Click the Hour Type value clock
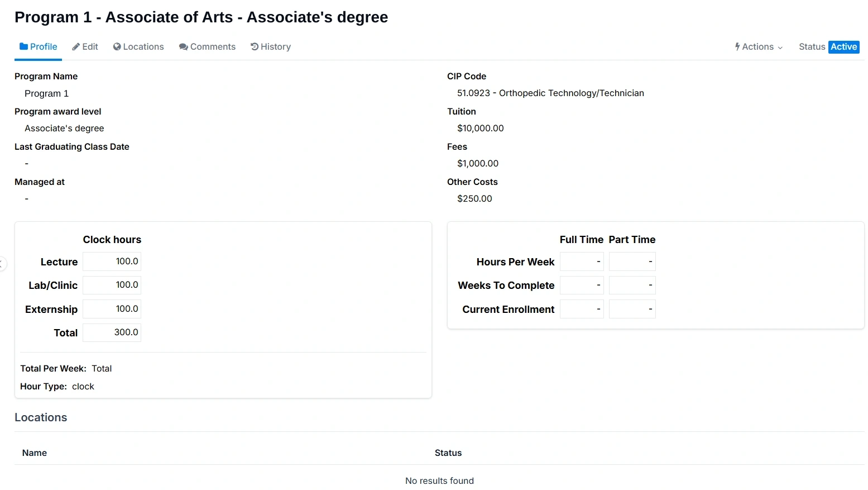This screenshot has height=490, width=868. (x=83, y=387)
